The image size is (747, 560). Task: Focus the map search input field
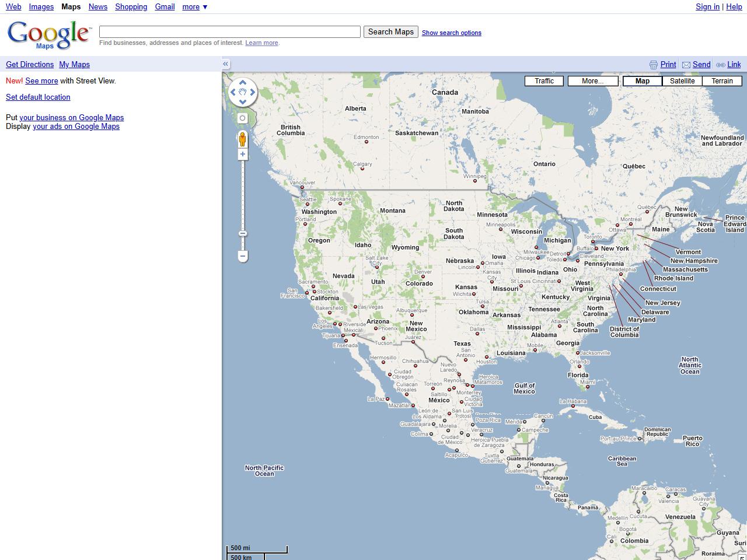tap(230, 32)
